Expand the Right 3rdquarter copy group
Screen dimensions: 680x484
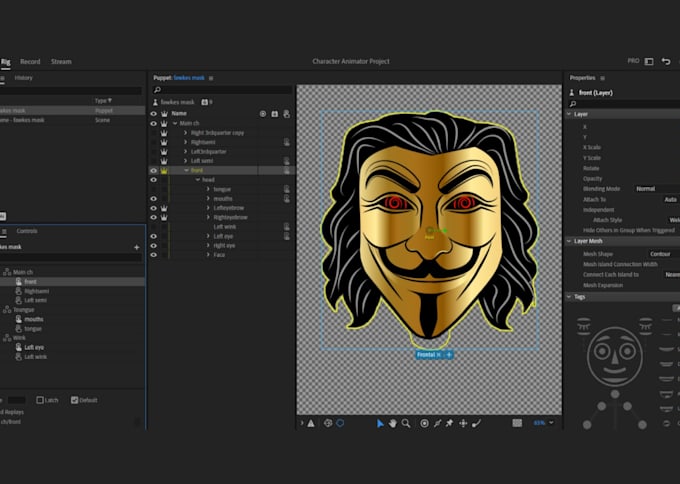pyautogui.click(x=186, y=133)
